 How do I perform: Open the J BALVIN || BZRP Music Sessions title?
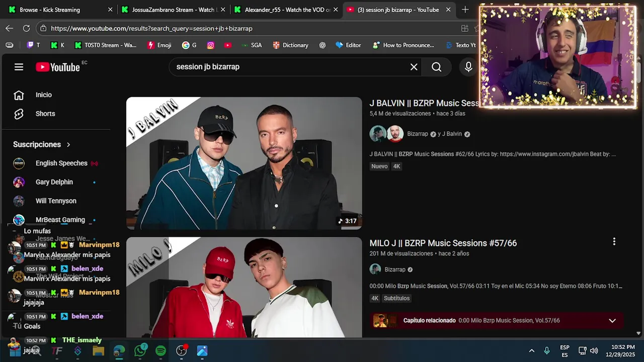coord(424,103)
